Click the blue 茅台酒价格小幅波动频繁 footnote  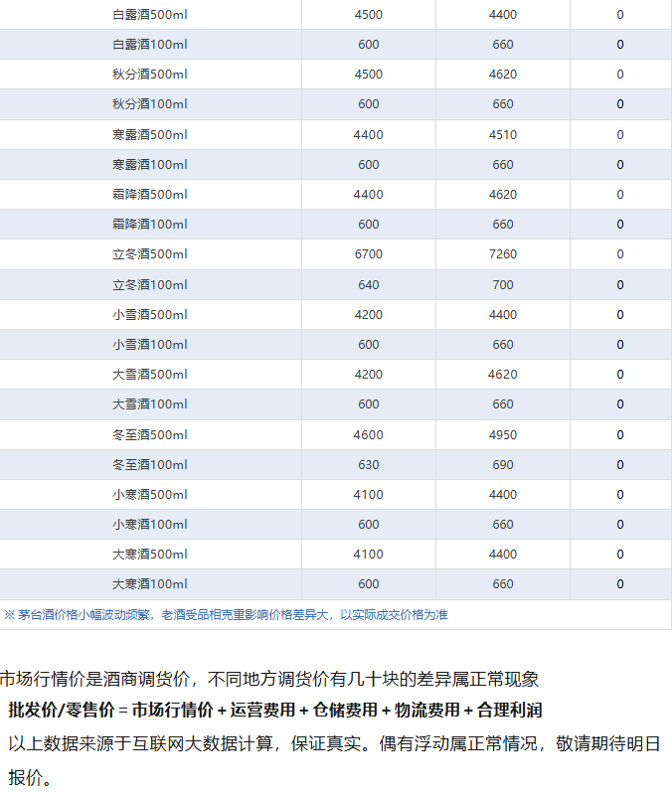(x=226, y=615)
